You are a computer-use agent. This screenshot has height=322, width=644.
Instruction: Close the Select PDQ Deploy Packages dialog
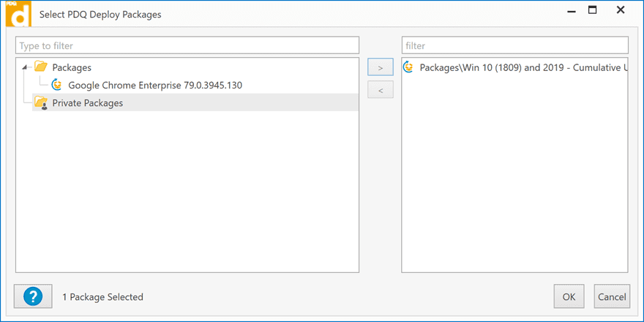coord(621,11)
